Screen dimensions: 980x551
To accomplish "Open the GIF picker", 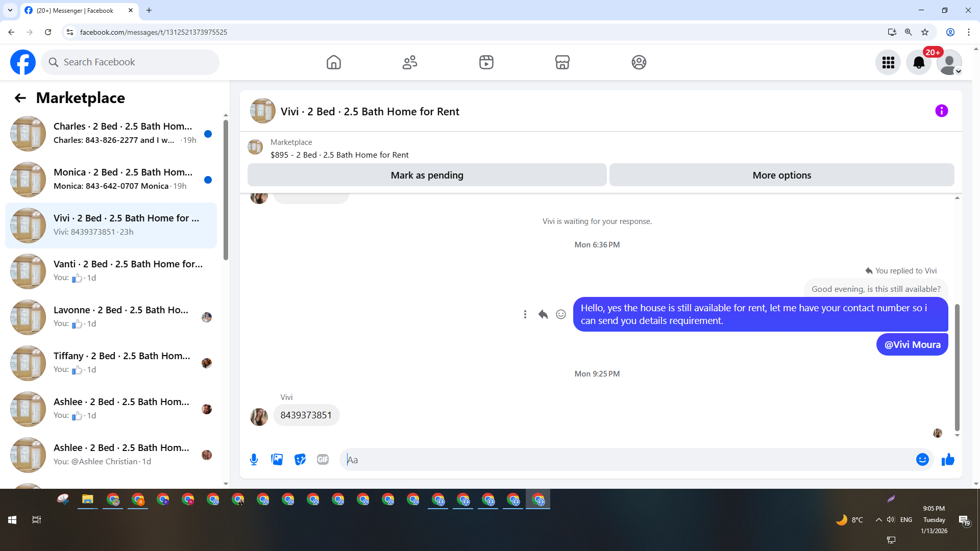I will coord(323,460).
